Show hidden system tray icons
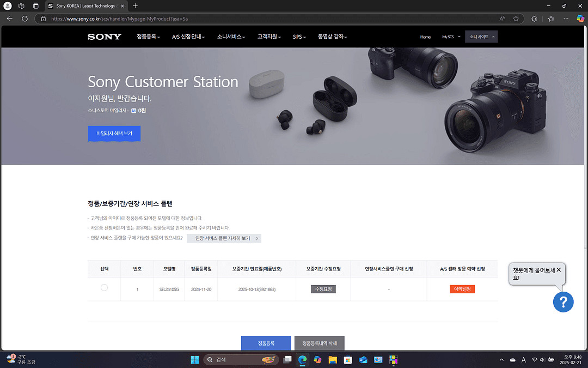 click(x=501, y=360)
